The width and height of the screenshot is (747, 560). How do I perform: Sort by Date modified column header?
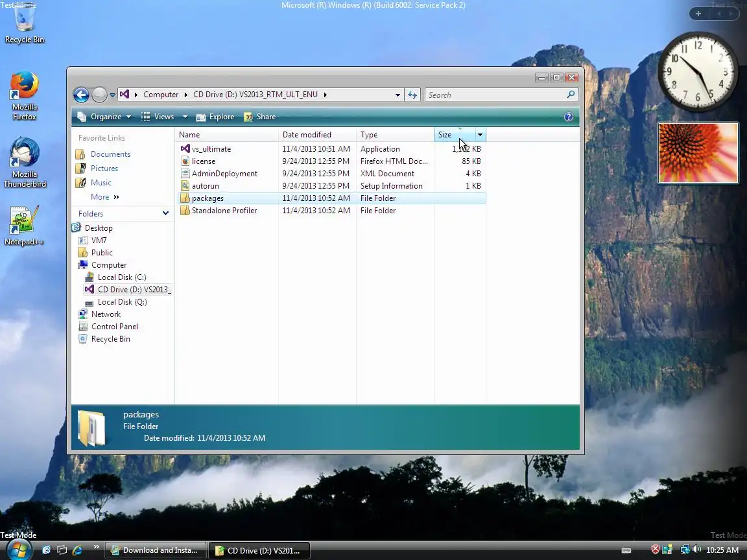point(317,135)
